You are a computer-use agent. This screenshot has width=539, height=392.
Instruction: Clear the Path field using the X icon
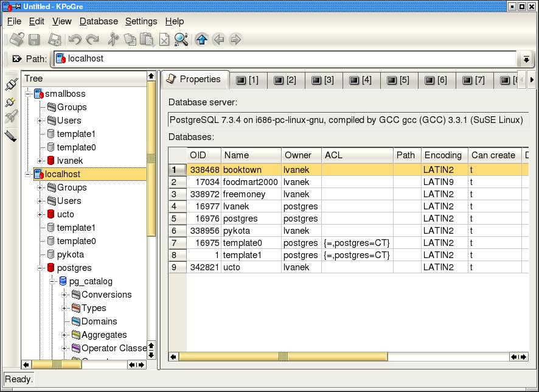point(16,59)
